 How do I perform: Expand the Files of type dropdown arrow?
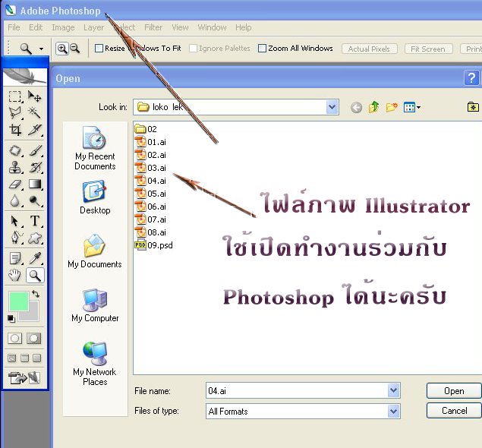point(393,411)
